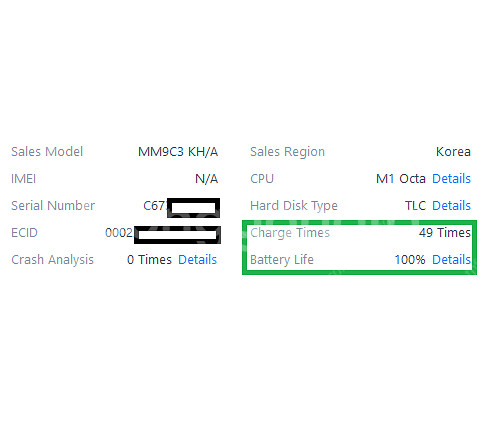Click the redacted ECID value
Image resolution: width=483 pixels, height=445 pixels.
[x=163, y=233]
